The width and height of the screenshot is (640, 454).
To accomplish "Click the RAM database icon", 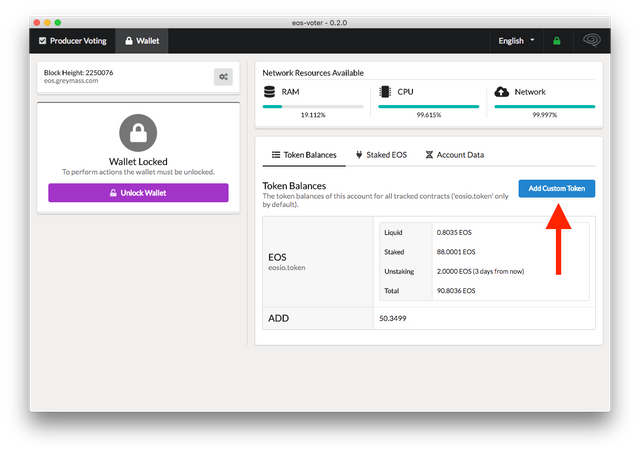I will click(270, 92).
